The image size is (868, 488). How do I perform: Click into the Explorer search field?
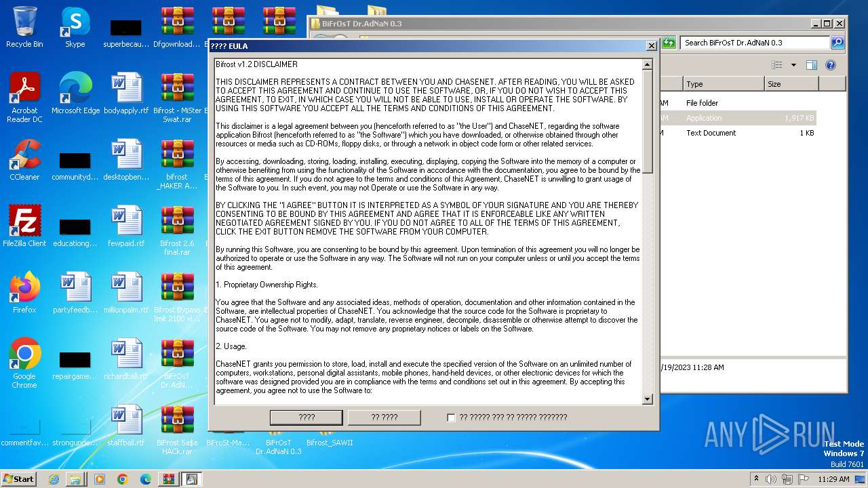coord(755,43)
